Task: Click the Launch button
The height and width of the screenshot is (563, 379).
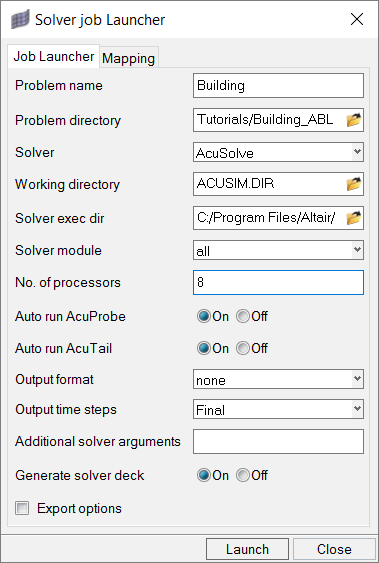Action: [x=247, y=549]
